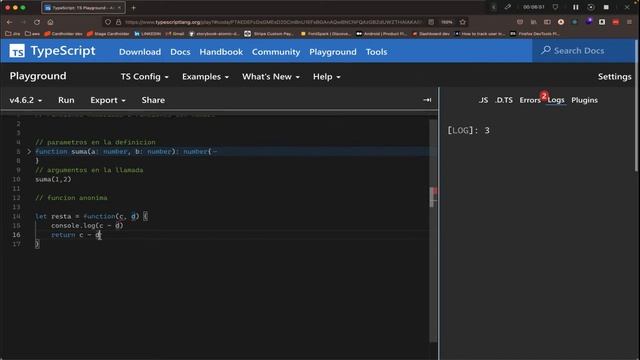
Task: Open the Plugins tab
Action: pos(584,100)
